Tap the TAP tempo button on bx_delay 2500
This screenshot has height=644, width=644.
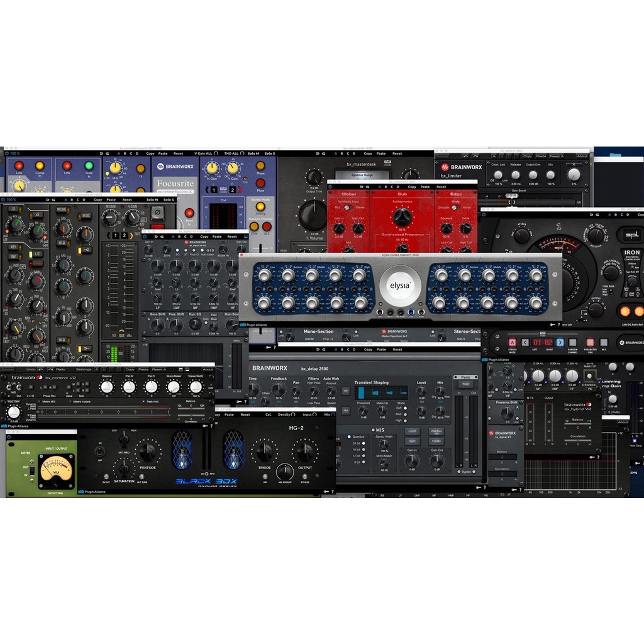[x=346, y=391]
